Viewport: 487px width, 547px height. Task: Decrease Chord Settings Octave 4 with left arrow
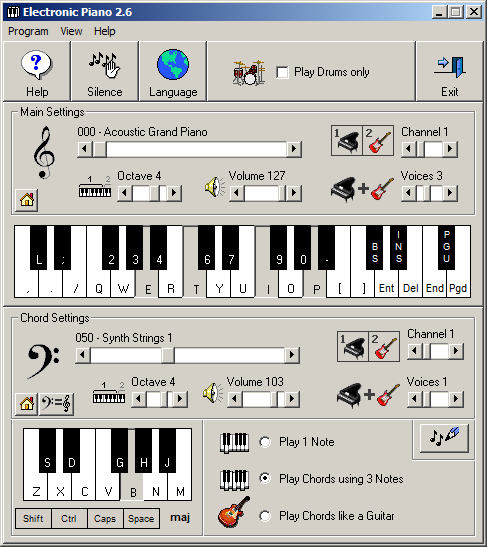(138, 399)
